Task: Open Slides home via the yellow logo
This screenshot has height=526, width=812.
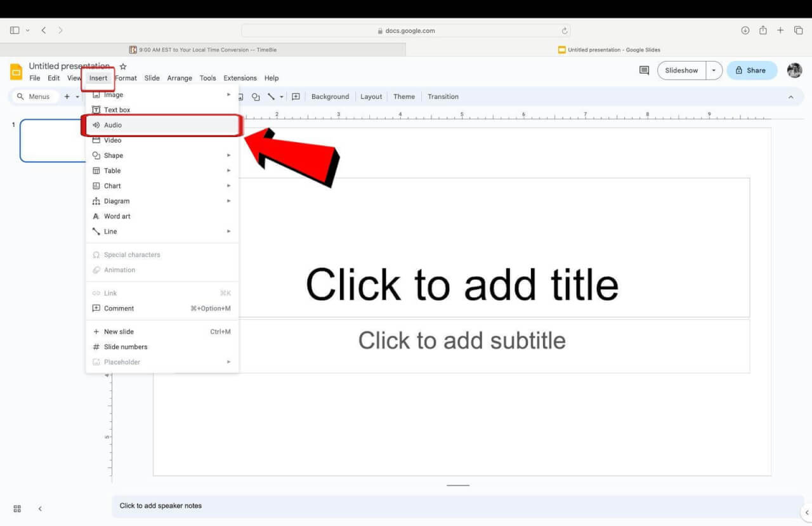Action: 16,72
